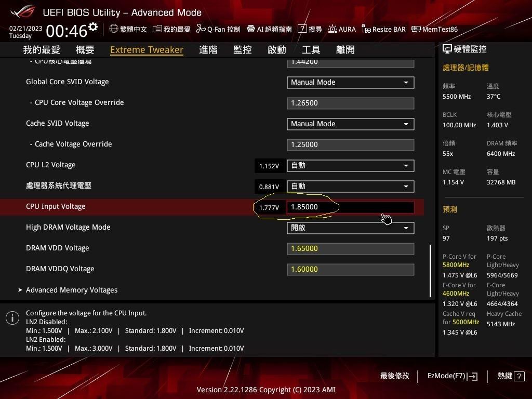Open the Global Core SVID Voltage mode dropdown
This screenshot has width=532, height=399.
point(350,82)
